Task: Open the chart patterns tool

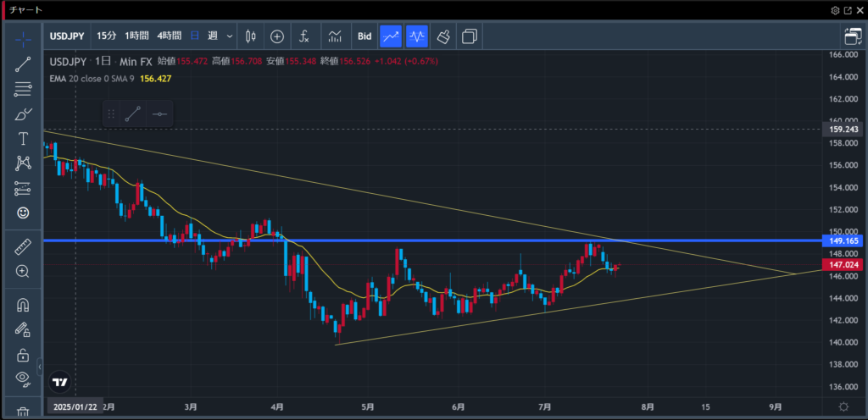Action: [23, 163]
